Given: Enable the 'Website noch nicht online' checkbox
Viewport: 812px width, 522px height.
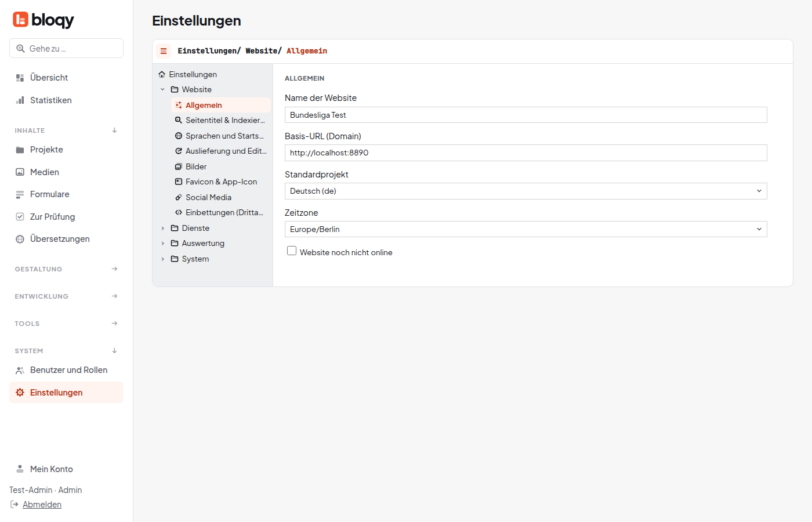Looking at the screenshot, I should click(x=292, y=251).
